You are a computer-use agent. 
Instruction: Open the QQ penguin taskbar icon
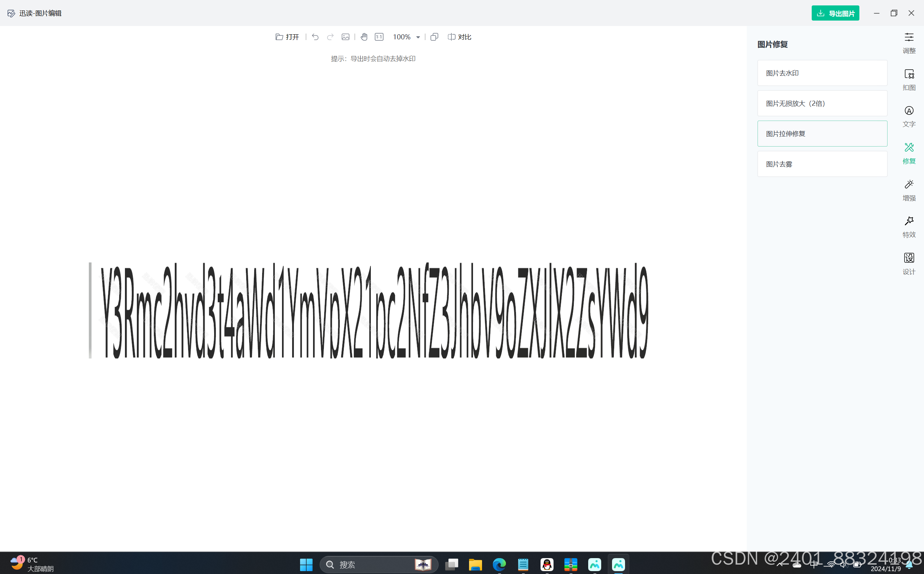coord(547,565)
